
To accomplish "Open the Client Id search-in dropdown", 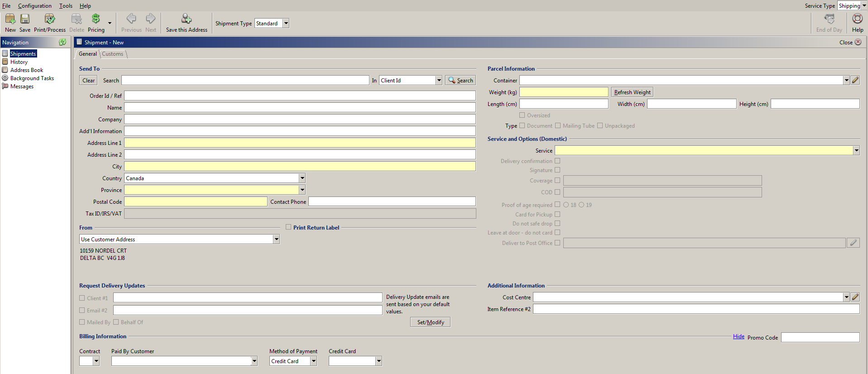I will coord(439,80).
